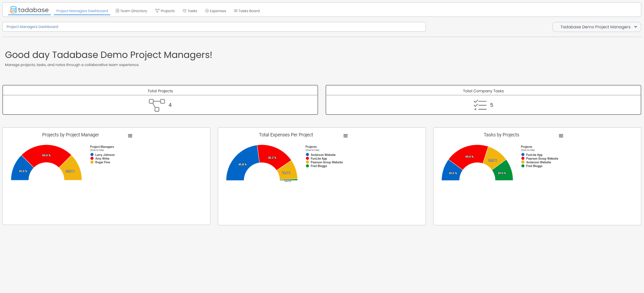Click the Total Projects count 4
Image resolution: width=644 pixels, height=293 pixels.
[170, 105]
